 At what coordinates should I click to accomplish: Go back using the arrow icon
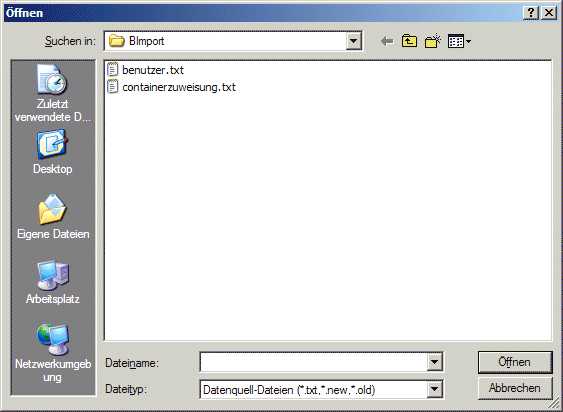tap(387, 41)
